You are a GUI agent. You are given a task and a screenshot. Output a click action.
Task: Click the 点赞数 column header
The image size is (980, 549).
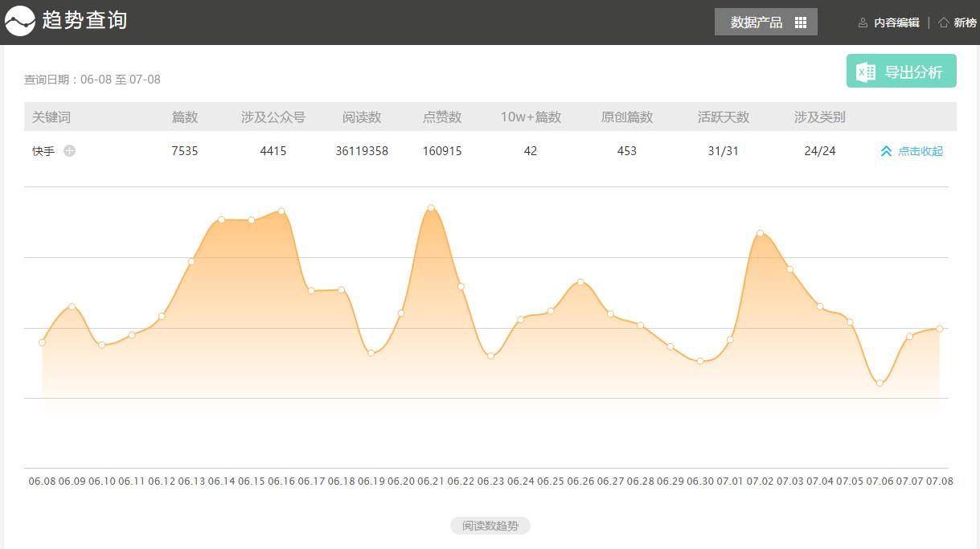point(442,117)
